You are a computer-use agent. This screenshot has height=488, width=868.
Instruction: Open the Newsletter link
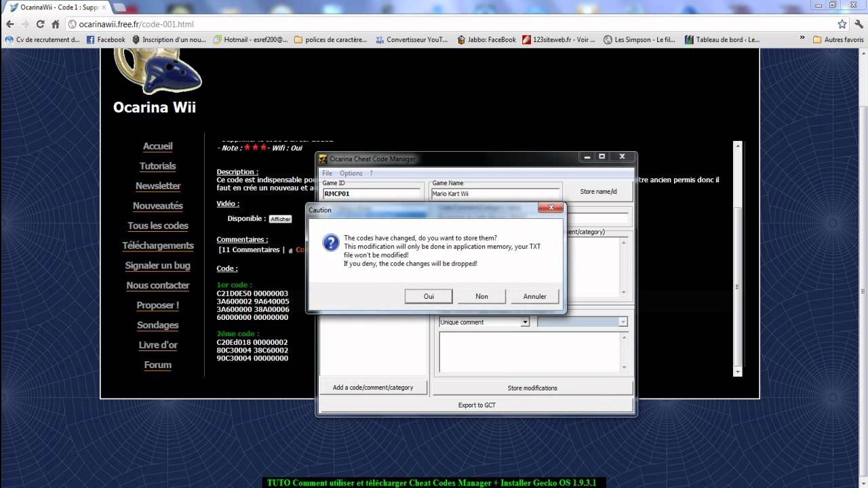tap(157, 186)
